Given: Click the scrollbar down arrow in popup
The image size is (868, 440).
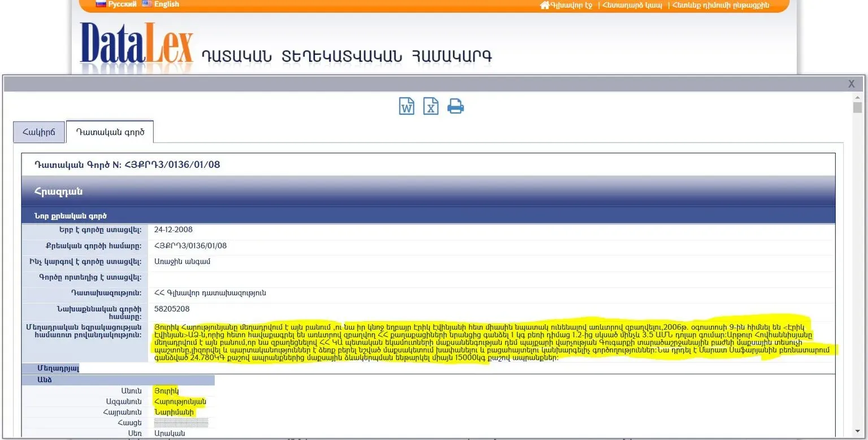Looking at the screenshot, I should point(857,433).
